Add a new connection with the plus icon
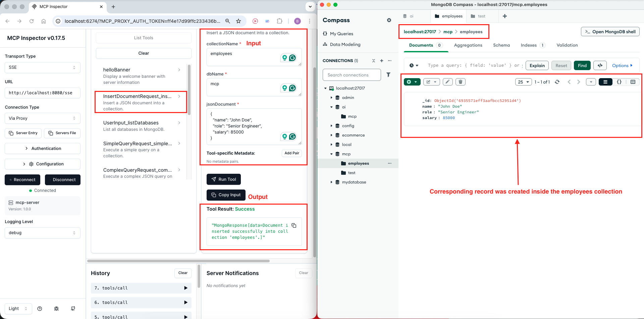Viewport: 644px width, 319px height. tap(381, 61)
